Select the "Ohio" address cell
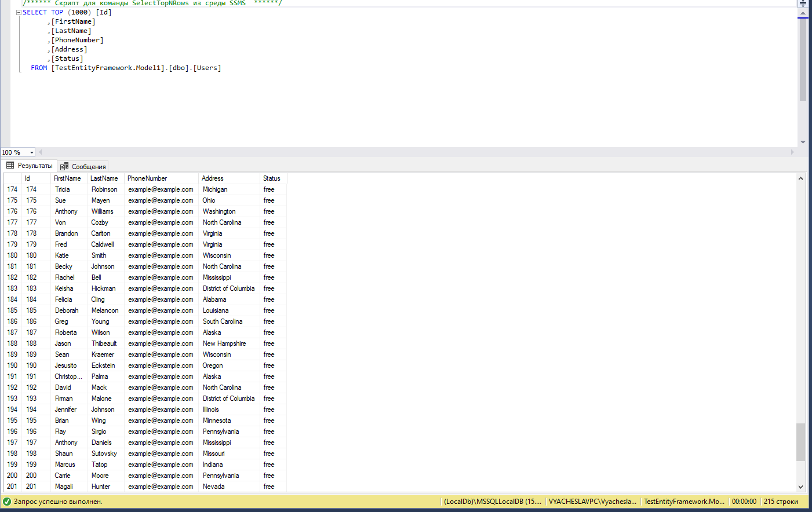 [229, 200]
